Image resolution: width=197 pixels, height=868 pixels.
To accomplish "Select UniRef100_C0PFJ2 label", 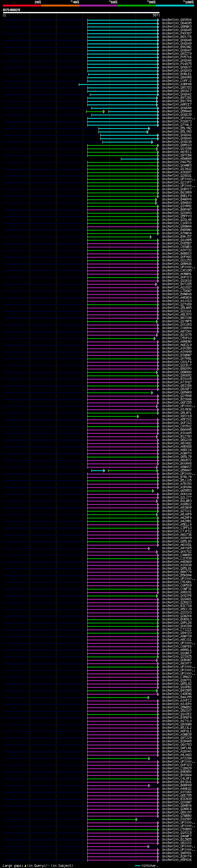I will [x=177, y=81].
